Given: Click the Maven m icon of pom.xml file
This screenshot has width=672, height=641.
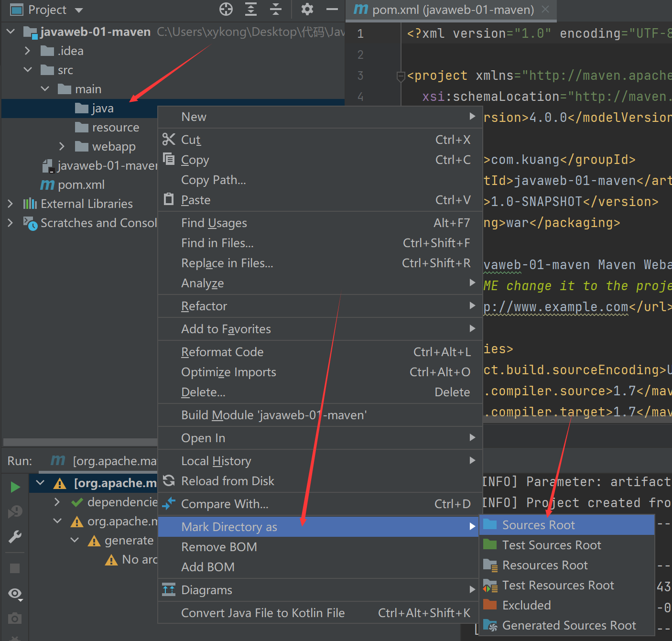Looking at the screenshot, I should click(47, 185).
